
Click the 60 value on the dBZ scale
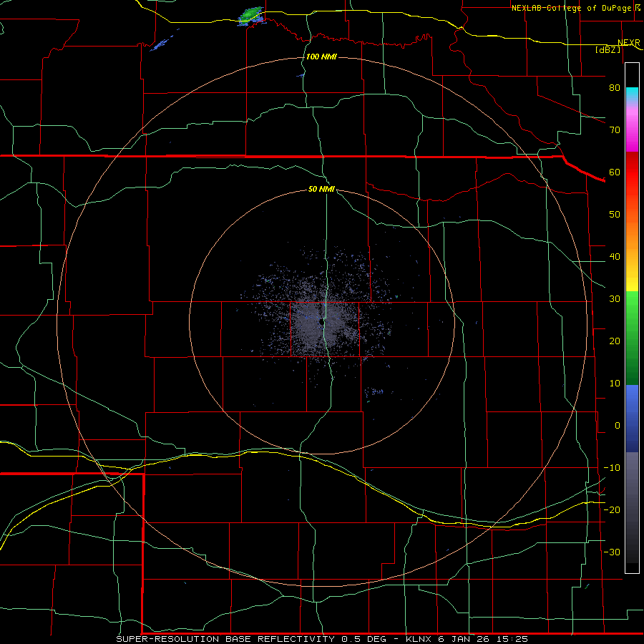[615, 172]
